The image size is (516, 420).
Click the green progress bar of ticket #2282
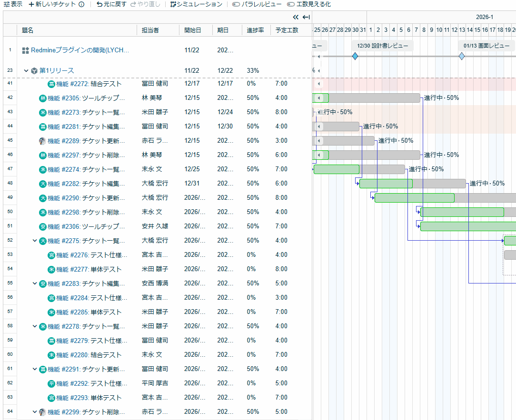(386, 184)
